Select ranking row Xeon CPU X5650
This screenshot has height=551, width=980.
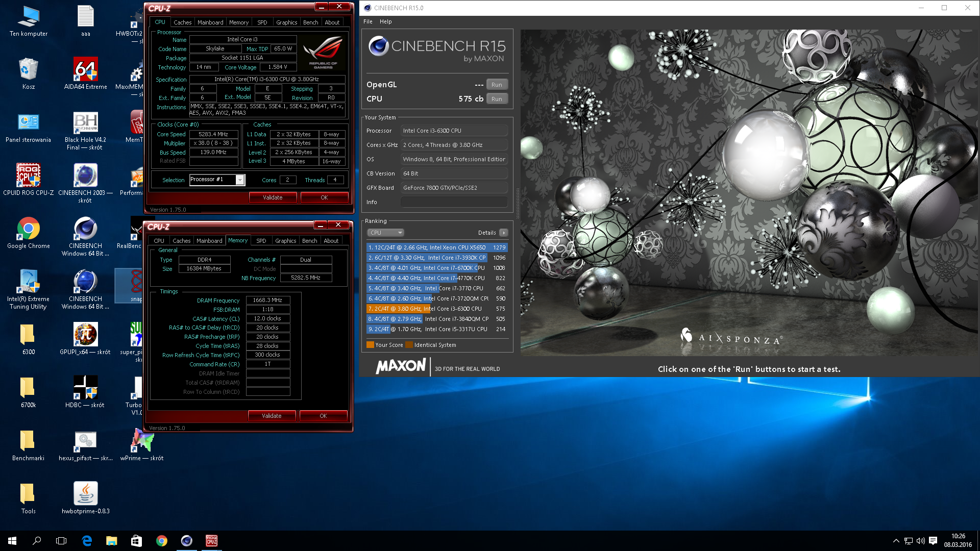(x=437, y=247)
